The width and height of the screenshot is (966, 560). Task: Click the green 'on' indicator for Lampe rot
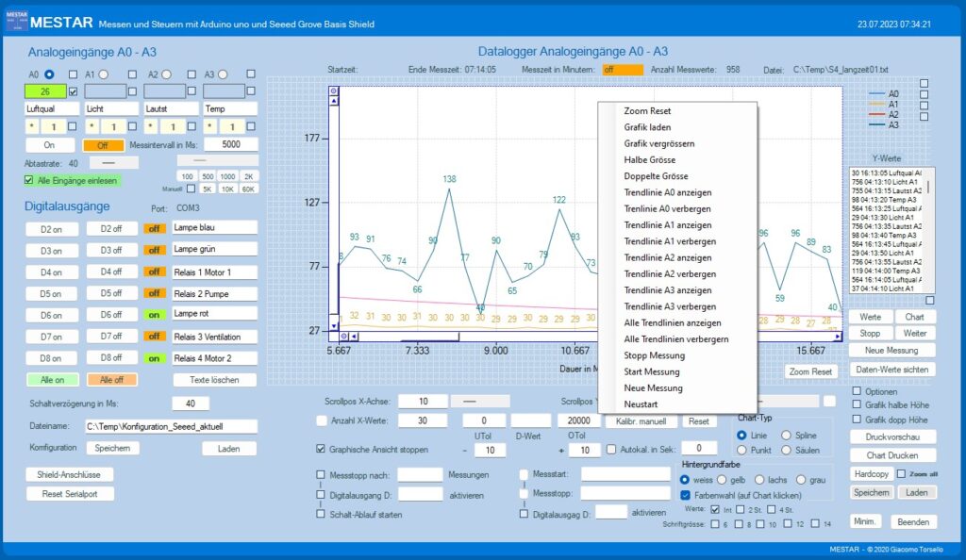(154, 315)
